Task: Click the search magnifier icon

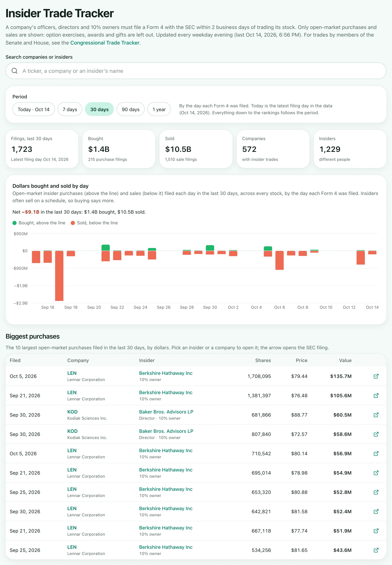Action: [x=15, y=71]
